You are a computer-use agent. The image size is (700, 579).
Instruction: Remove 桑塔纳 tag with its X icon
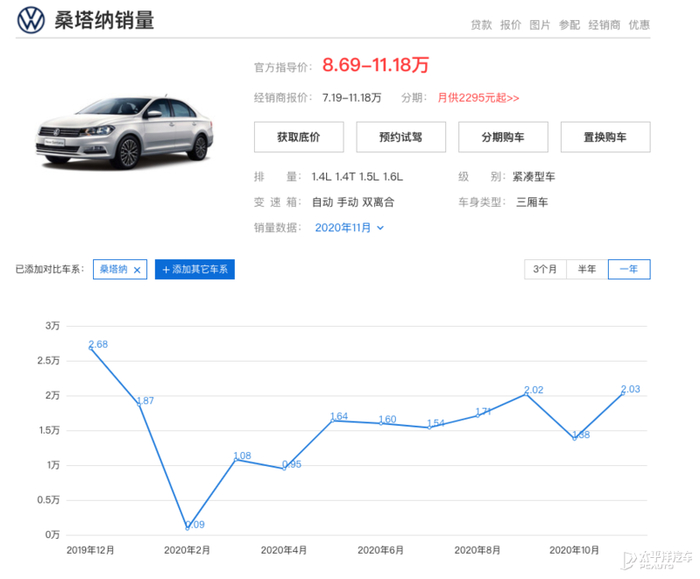pos(137,270)
